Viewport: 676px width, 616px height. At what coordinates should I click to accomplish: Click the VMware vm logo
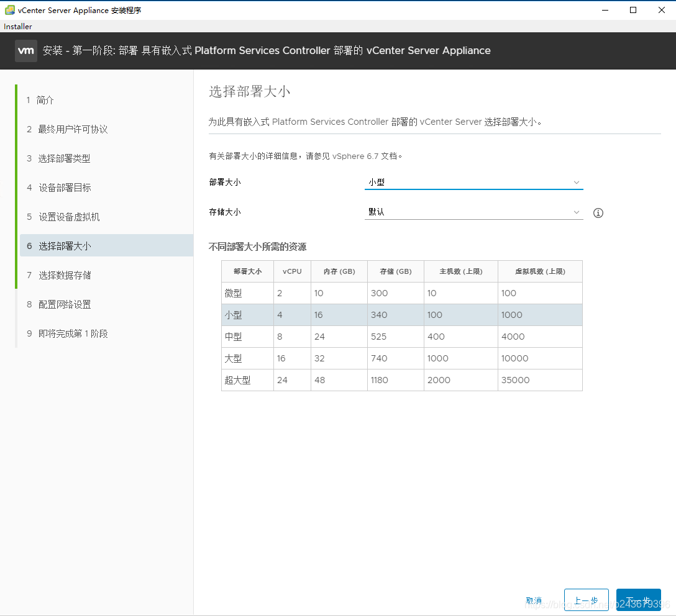[26, 51]
